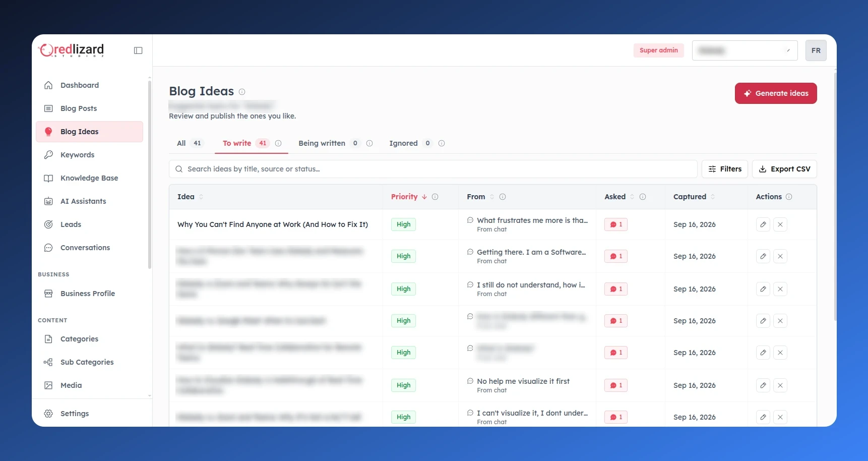This screenshot has width=868, height=461.
Task: Collapse the sidebar with the panel icon
Action: [138, 50]
